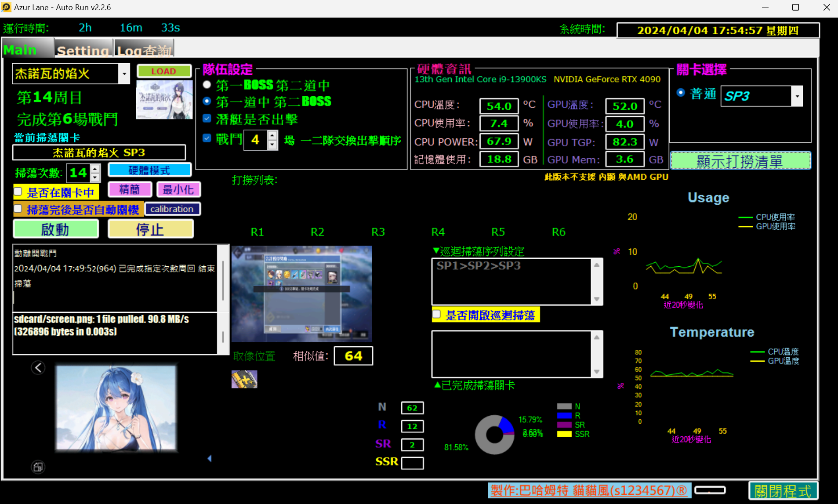Click the R count box showing 12
This screenshot has width=838, height=504.
point(412,426)
